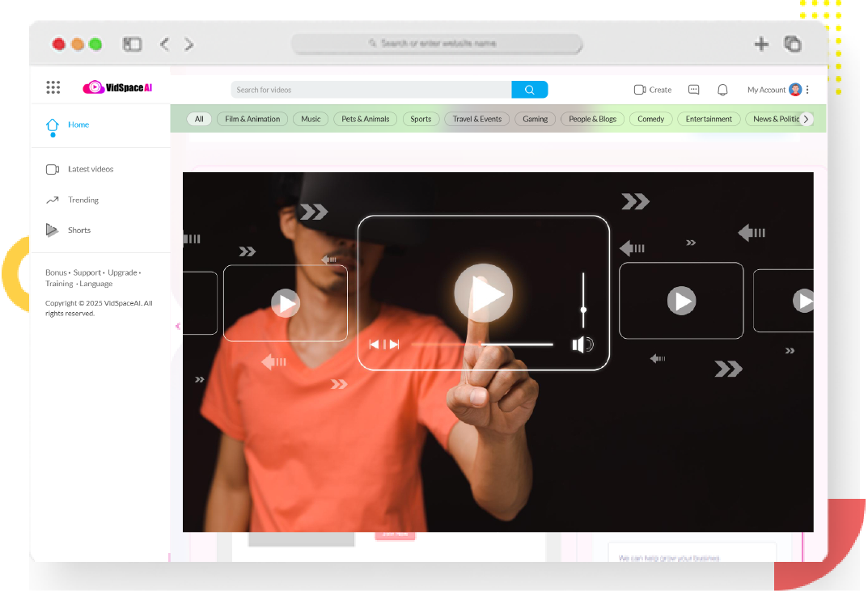Image resolution: width=868 pixels, height=591 pixels.
Task: Open Trending section
Action: point(83,201)
